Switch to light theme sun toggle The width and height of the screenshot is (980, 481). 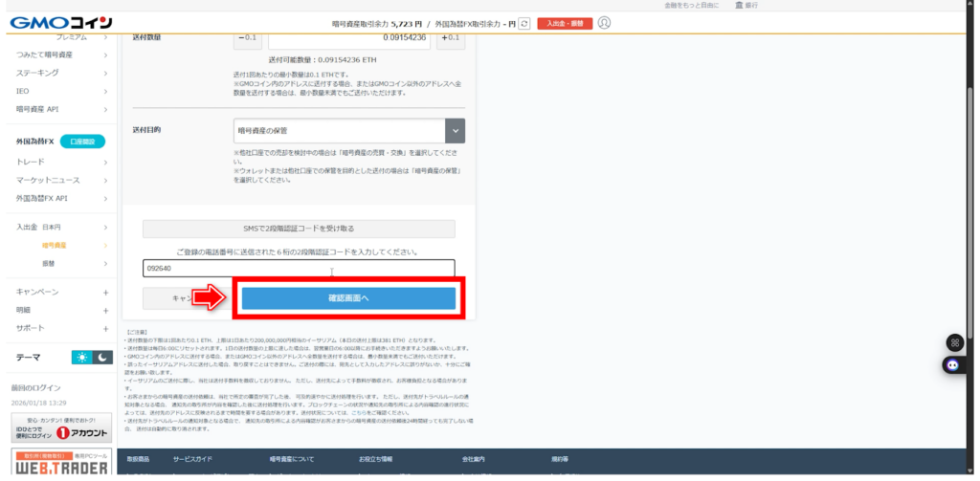82,357
